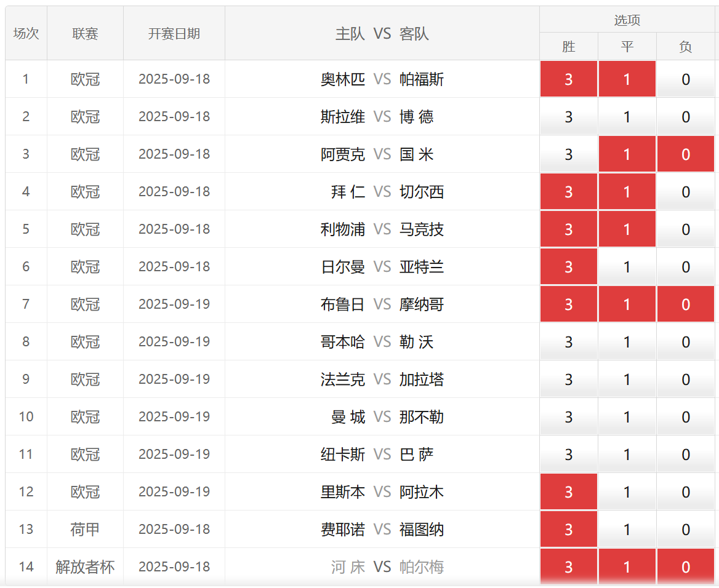Click the 负 column header

pos(686,46)
